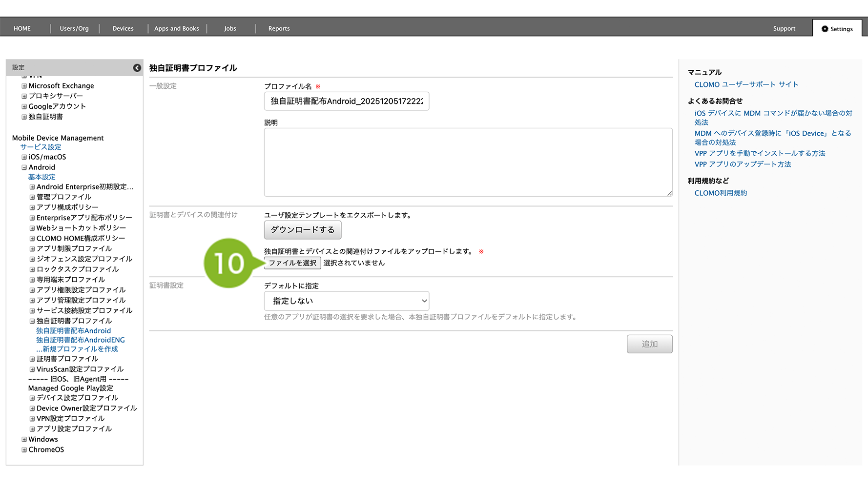
Task: Collapse the 独自証明書プロファイル tree node
Action: pos(32,321)
